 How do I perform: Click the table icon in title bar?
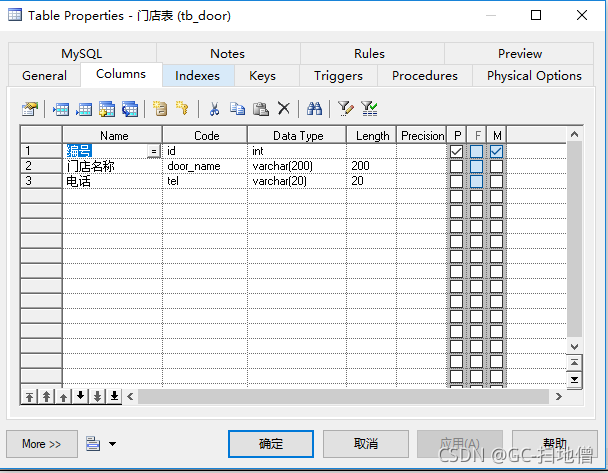click(x=15, y=15)
